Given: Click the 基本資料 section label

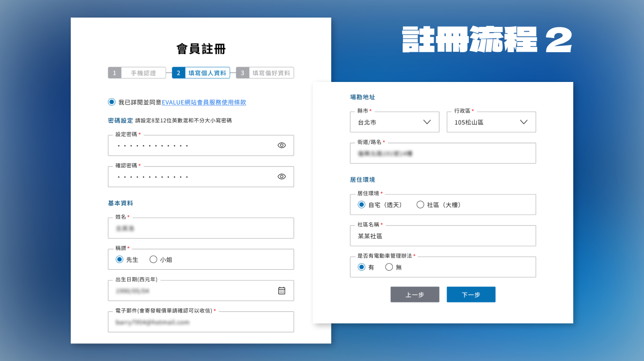Looking at the screenshot, I should (x=121, y=203).
